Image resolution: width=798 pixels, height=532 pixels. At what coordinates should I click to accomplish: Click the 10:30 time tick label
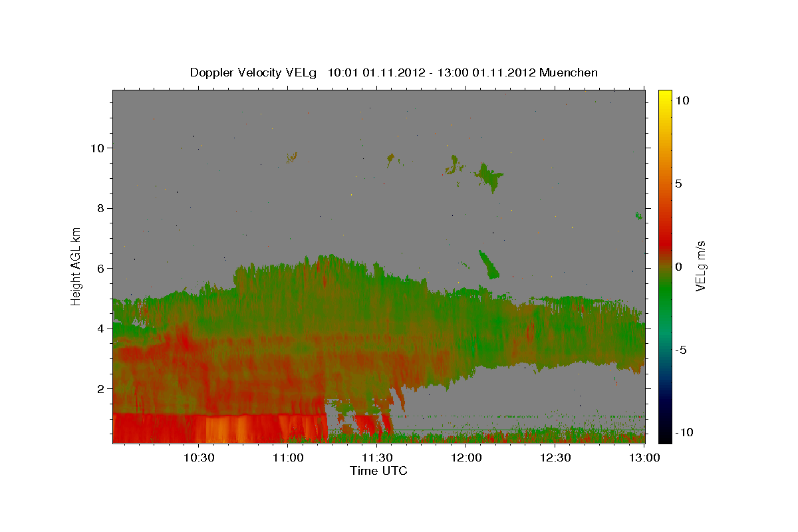pyautogui.click(x=199, y=458)
